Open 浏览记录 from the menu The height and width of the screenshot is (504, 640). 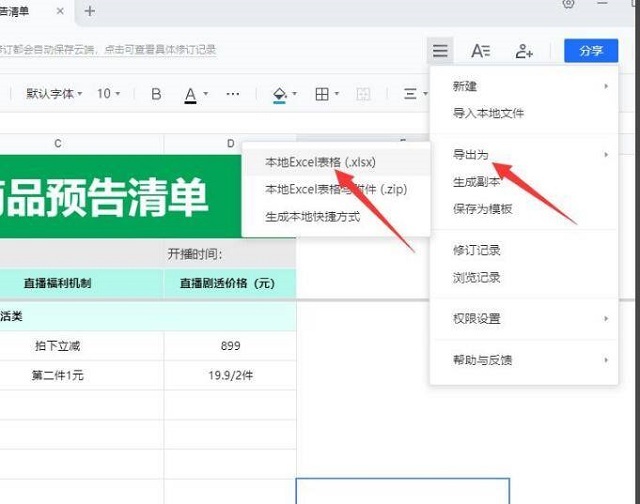point(524,278)
